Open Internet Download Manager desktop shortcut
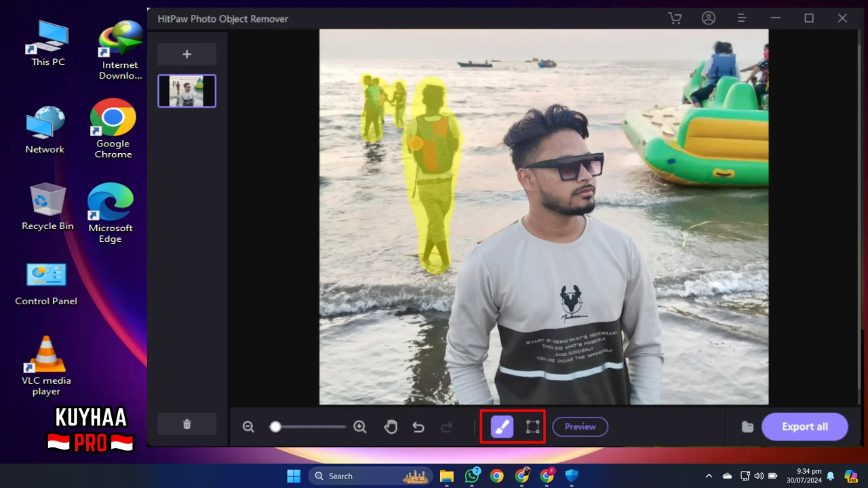Image resolution: width=868 pixels, height=488 pixels. pos(120,51)
